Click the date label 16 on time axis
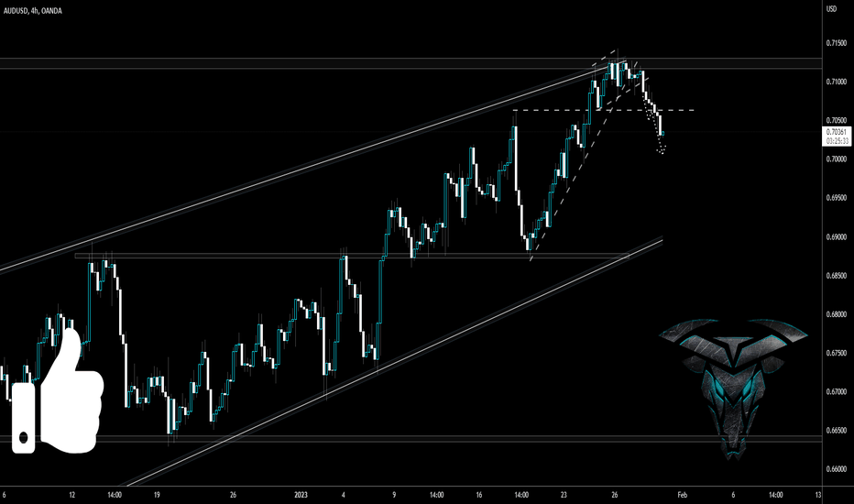The image size is (854, 504). point(478,495)
